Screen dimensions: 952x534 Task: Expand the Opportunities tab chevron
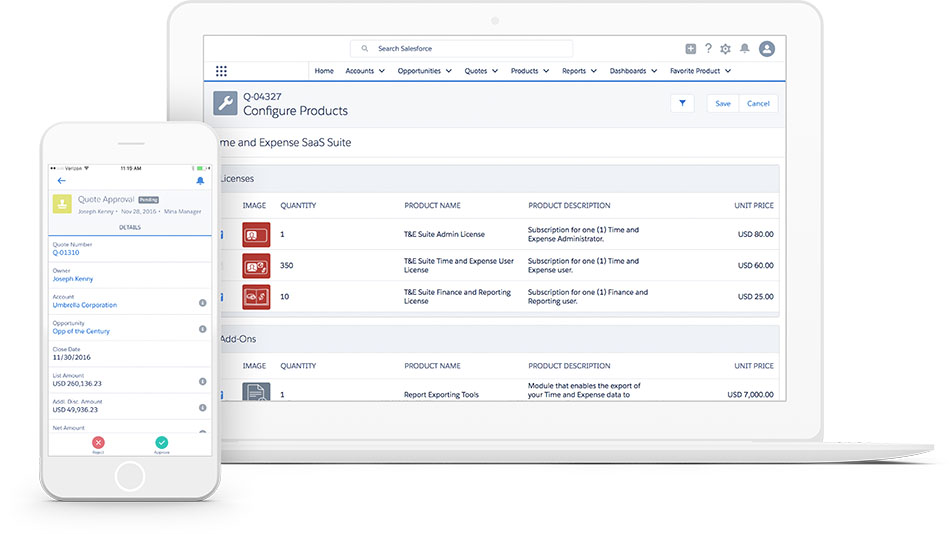point(449,71)
